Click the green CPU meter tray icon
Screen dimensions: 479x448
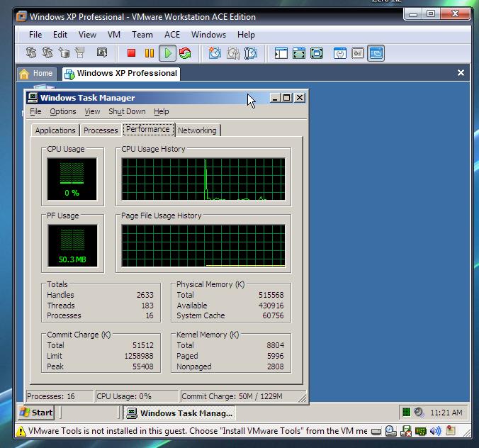[x=406, y=412]
